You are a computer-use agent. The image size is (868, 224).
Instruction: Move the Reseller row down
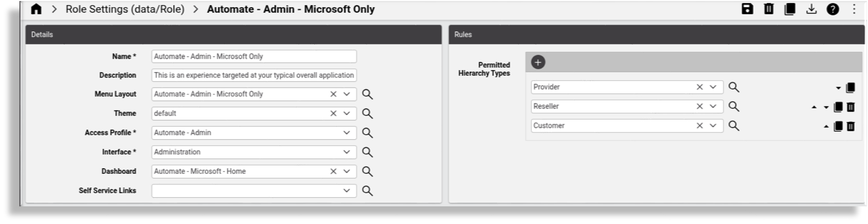coord(826,107)
